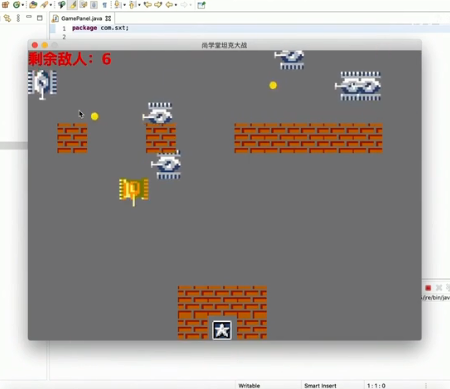
Task: Close the GamePanel.java tab
Action: [108, 18]
